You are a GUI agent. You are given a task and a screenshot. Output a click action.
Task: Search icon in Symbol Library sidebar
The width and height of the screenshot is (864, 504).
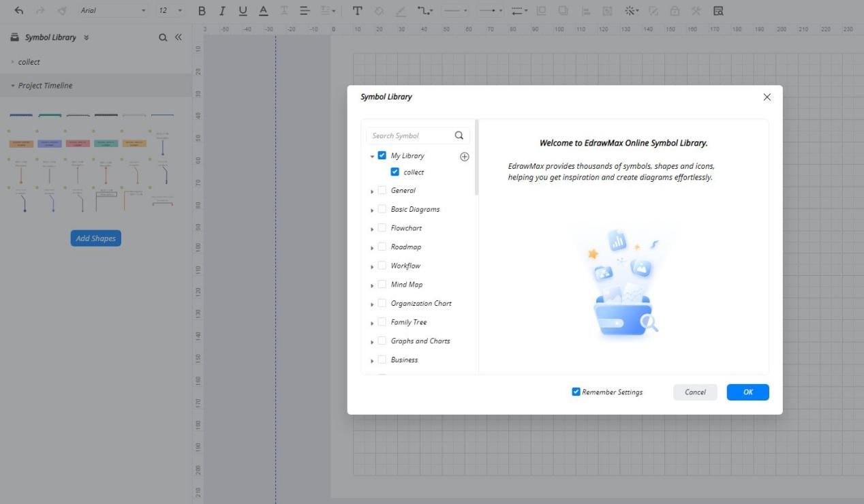163,37
